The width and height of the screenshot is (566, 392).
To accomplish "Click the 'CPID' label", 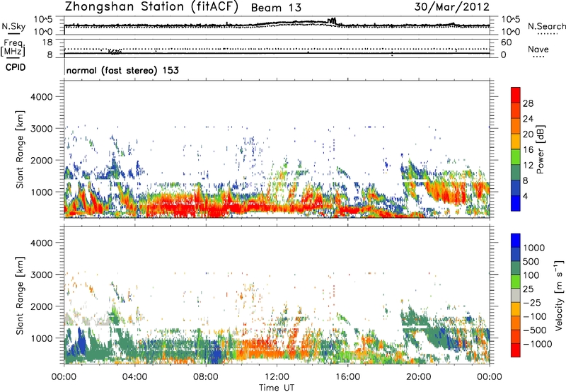I will (16, 67).
